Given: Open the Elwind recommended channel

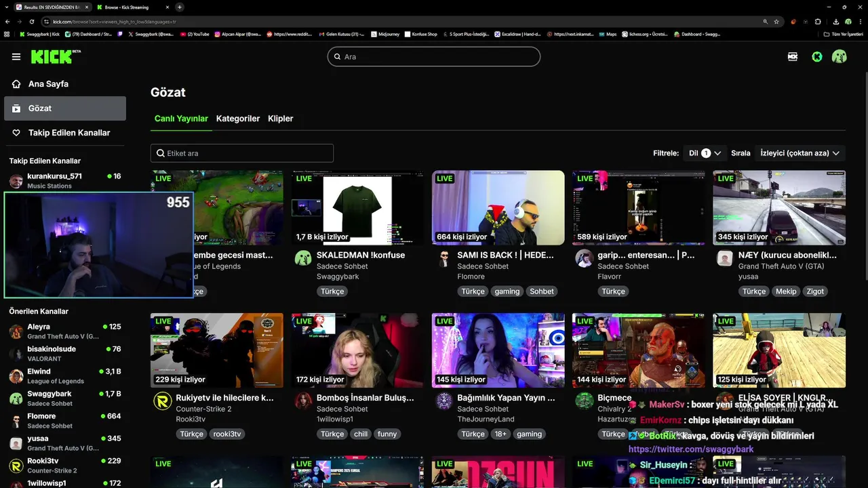Looking at the screenshot, I should (x=65, y=376).
